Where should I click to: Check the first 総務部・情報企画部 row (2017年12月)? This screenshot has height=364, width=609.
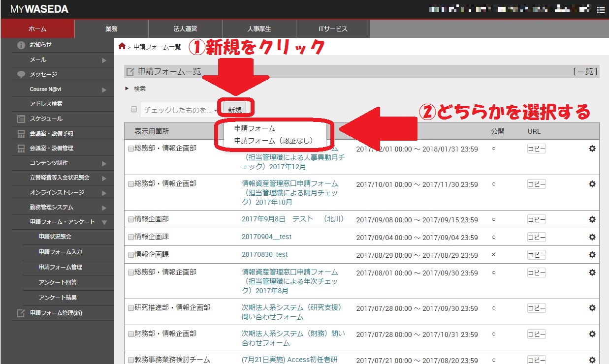tap(131, 149)
